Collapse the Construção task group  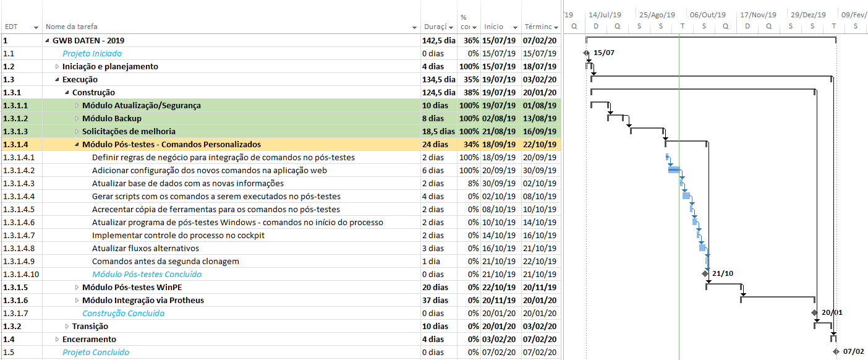click(67, 93)
